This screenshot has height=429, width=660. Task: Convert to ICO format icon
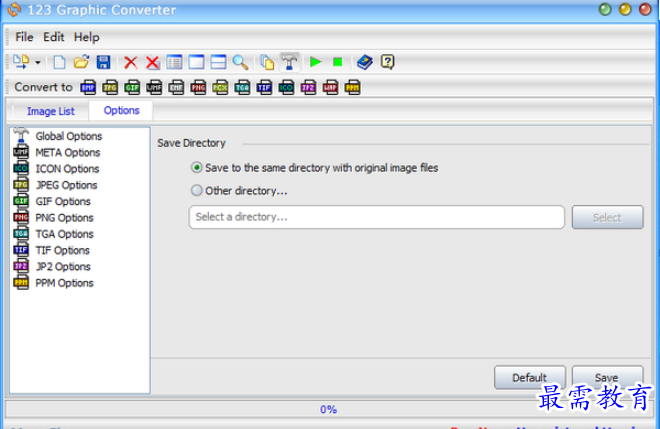pos(286,87)
